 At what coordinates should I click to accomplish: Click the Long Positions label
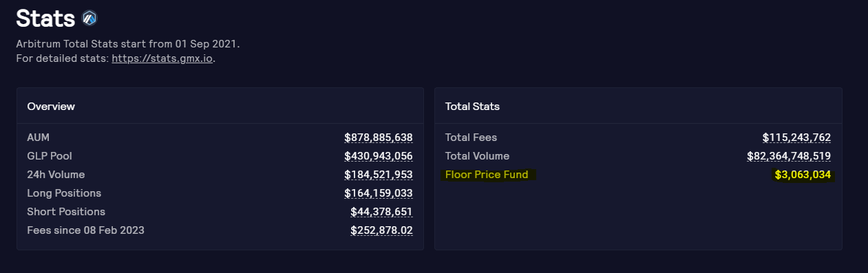click(64, 193)
